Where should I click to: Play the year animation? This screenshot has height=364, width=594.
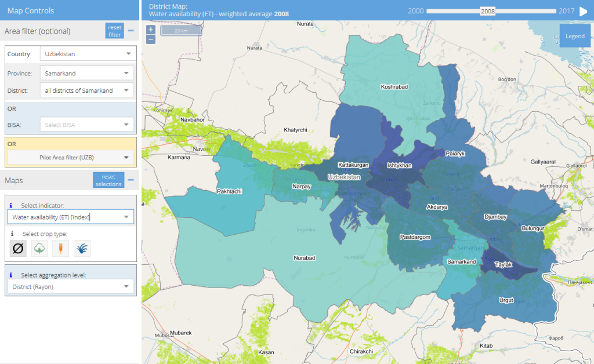(x=583, y=12)
